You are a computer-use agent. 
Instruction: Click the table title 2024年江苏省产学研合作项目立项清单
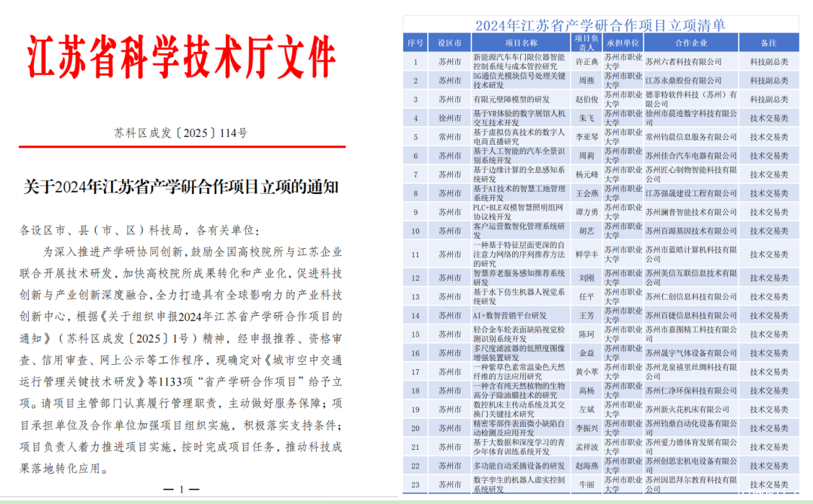pos(600,25)
